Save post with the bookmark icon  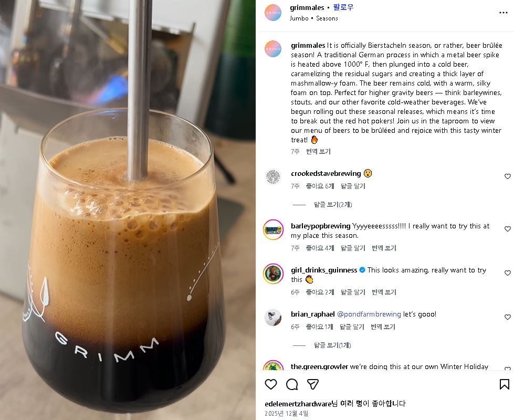coord(504,384)
